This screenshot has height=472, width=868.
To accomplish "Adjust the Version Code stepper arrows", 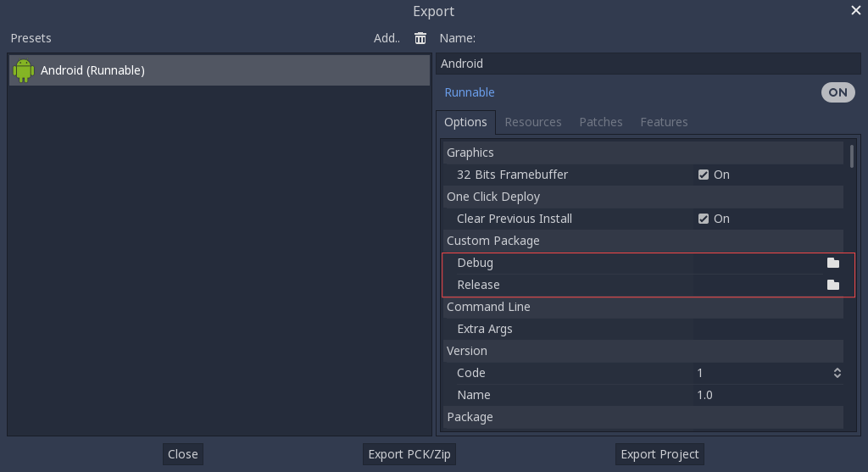I will (x=837, y=373).
